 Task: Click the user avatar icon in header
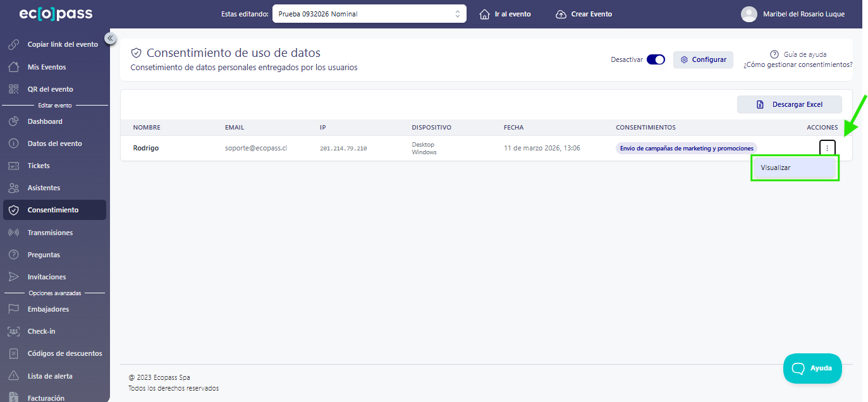[749, 14]
